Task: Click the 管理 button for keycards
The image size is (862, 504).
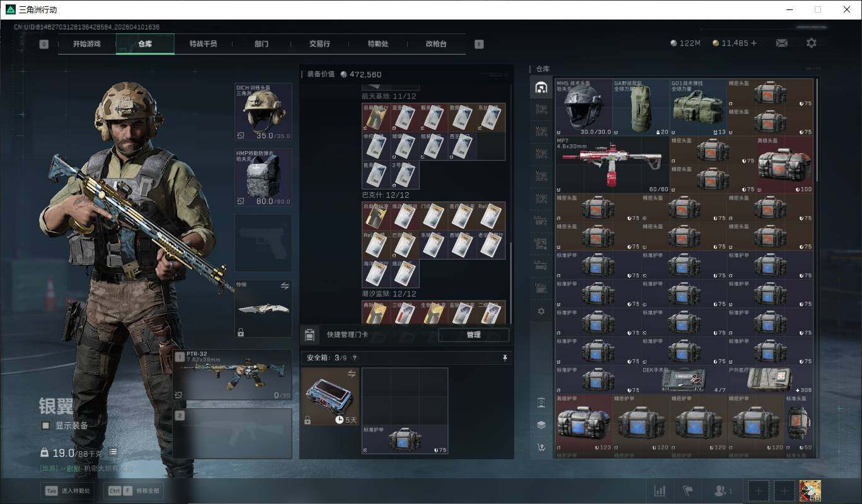Action: (474, 335)
